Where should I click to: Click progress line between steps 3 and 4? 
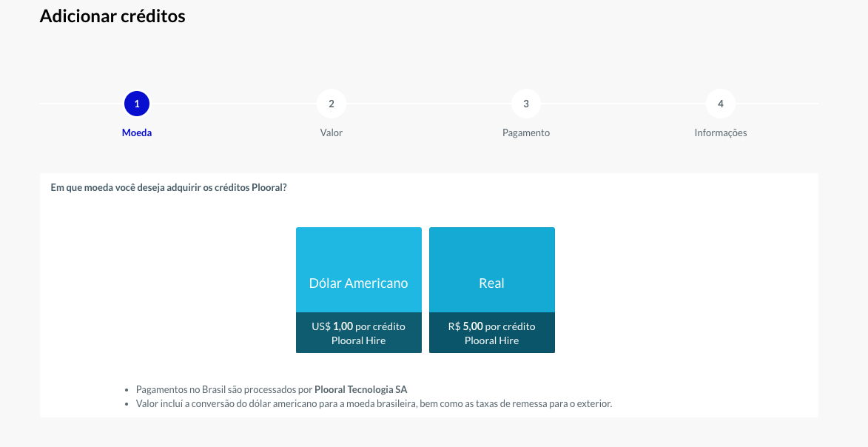click(623, 104)
